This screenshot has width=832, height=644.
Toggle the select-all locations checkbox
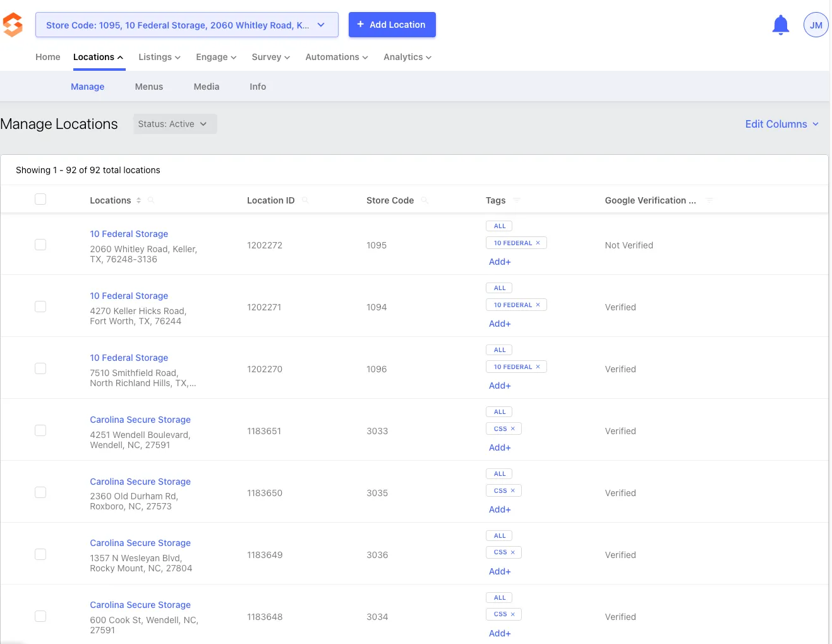40,200
